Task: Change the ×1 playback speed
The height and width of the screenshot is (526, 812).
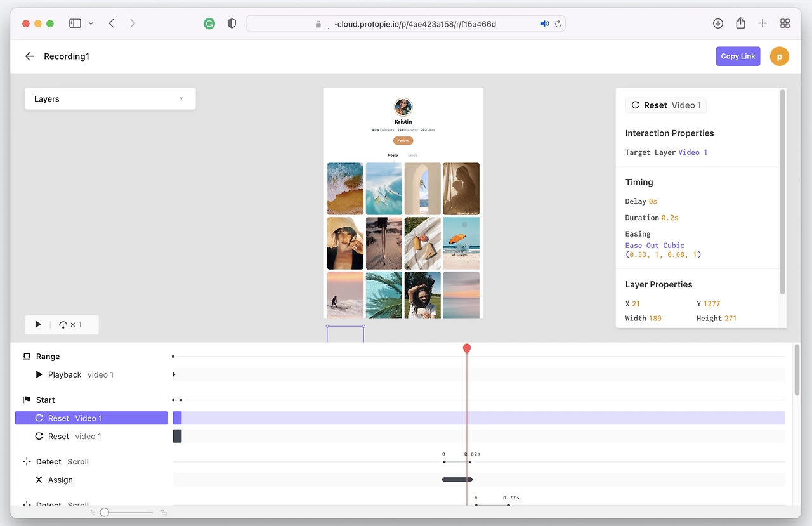Action: (70, 324)
